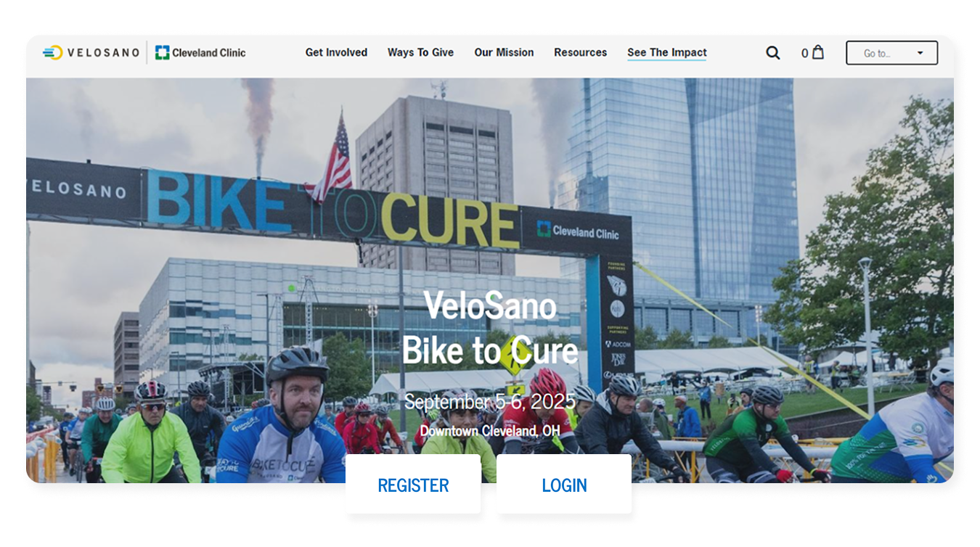Click the Cleveland Clinic logo in header
This screenshot has width=980, height=547.
(200, 52)
